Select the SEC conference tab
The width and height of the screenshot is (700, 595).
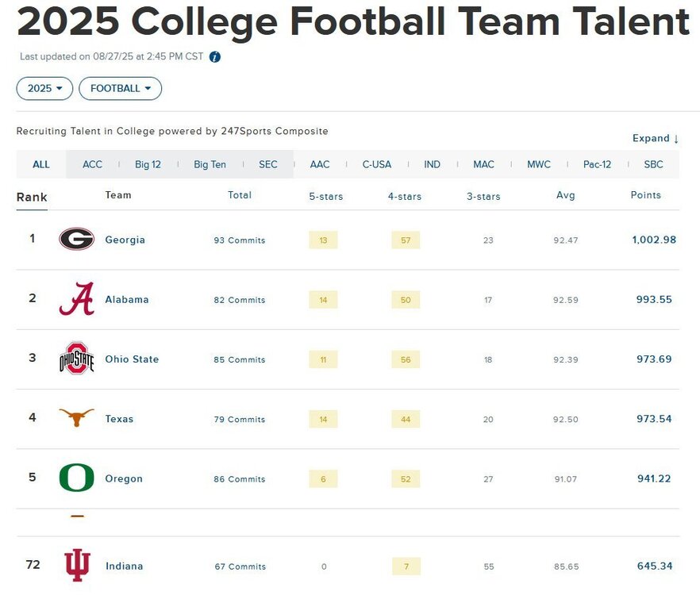pyautogui.click(x=268, y=164)
